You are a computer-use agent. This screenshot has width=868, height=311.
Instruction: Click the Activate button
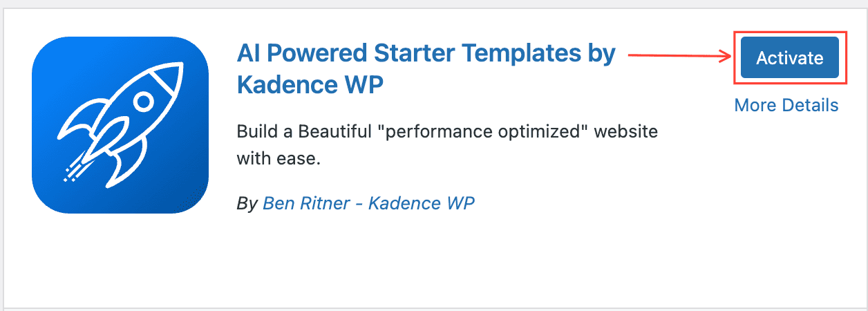[789, 58]
